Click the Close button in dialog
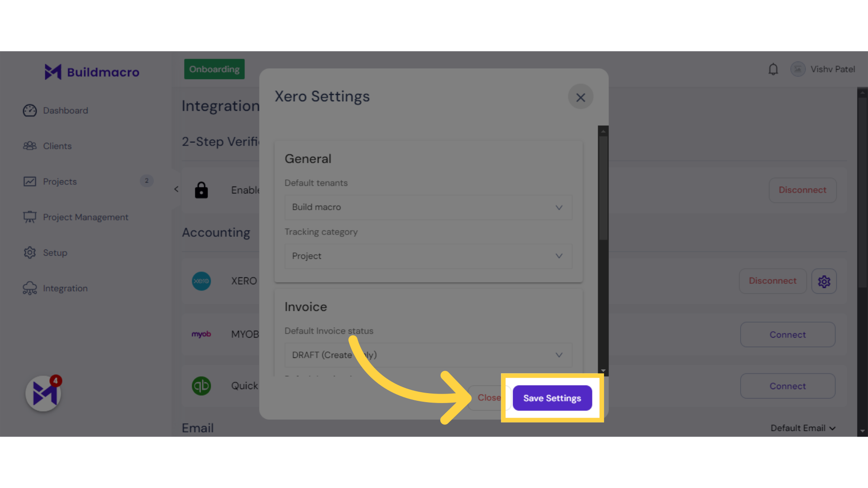 click(x=490, y=398)
